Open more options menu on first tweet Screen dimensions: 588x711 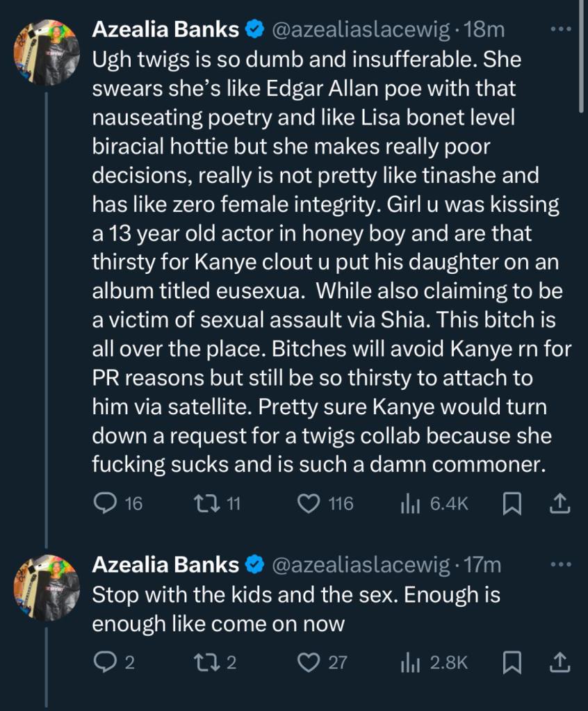click(560, 29)
